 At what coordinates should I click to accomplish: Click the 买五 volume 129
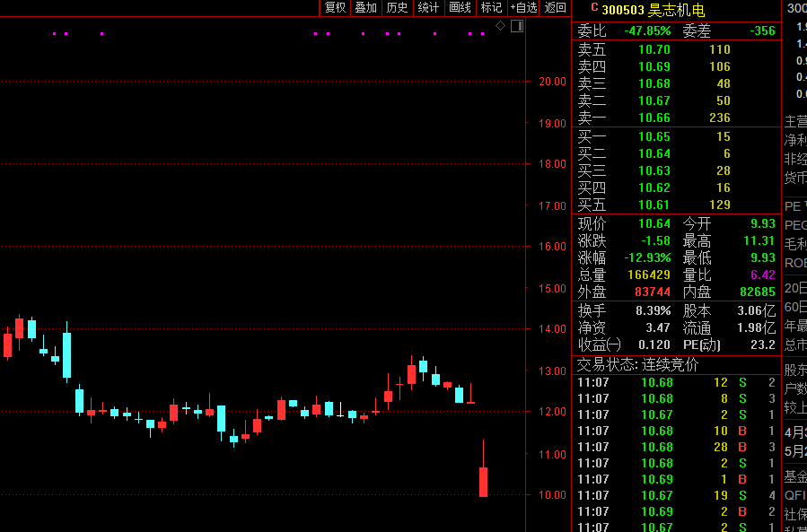click(720, 205)
